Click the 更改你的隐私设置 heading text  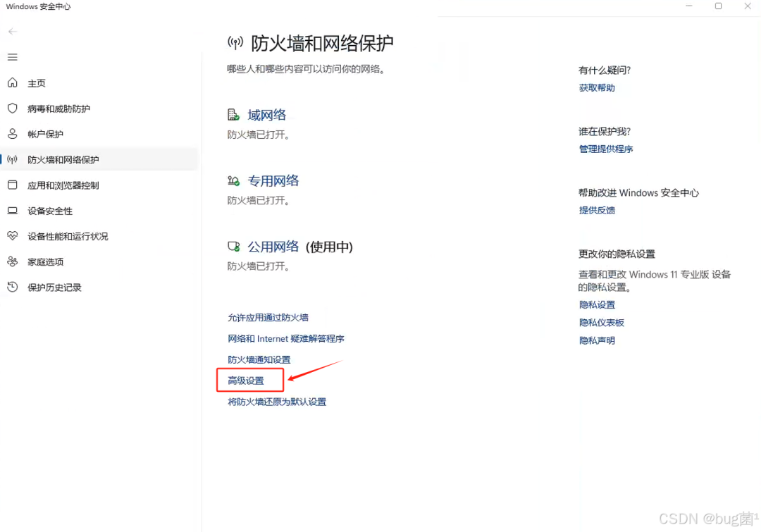(617, 254)
